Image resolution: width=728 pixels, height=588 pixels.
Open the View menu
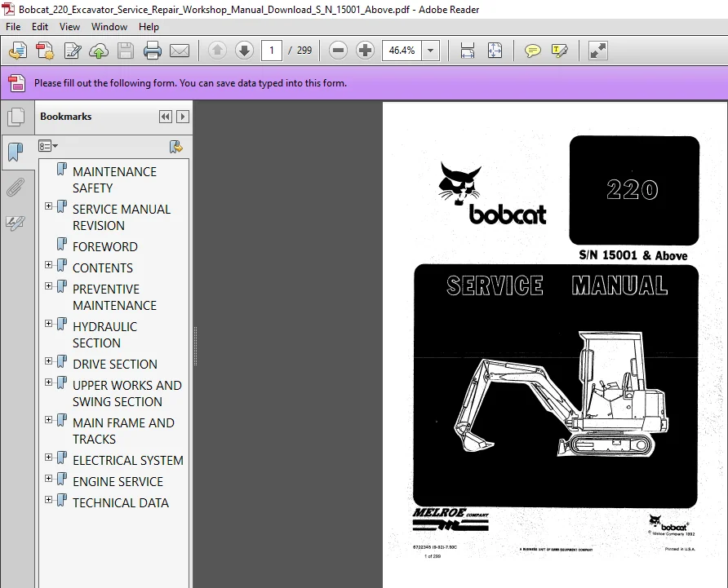(69, 27)
